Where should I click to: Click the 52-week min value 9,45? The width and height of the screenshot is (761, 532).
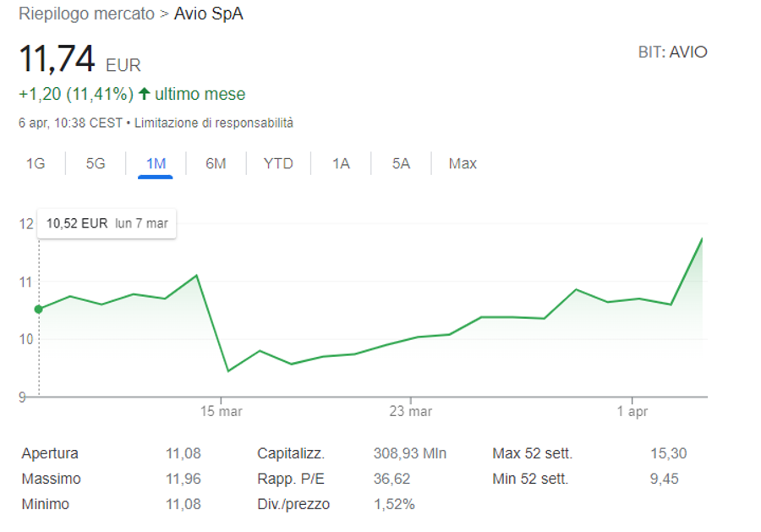(665, 479)
